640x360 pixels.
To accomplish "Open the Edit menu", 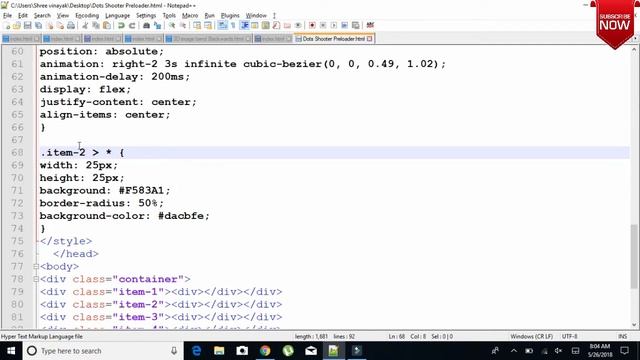I will click(x=23, y=16).
